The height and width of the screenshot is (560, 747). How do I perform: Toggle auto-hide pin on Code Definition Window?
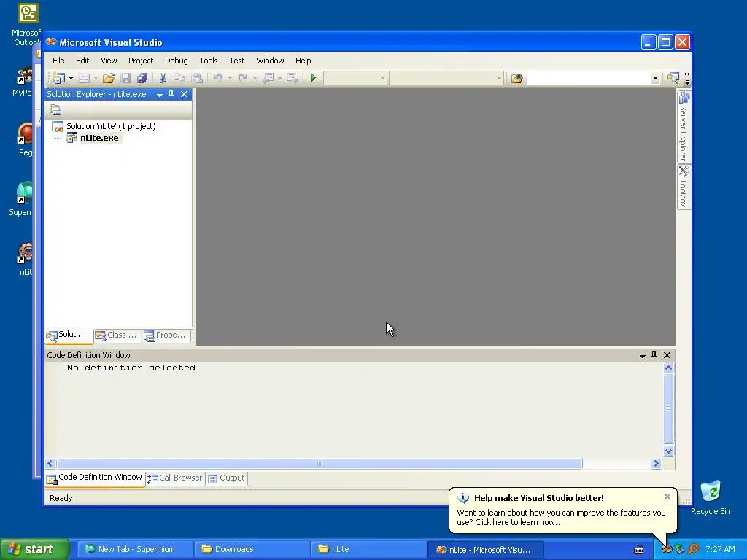(654, 355)
